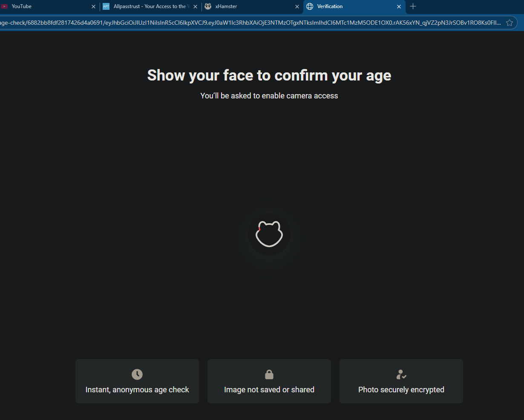
Task: Close the YouTube tab
Action: point(93,6)
